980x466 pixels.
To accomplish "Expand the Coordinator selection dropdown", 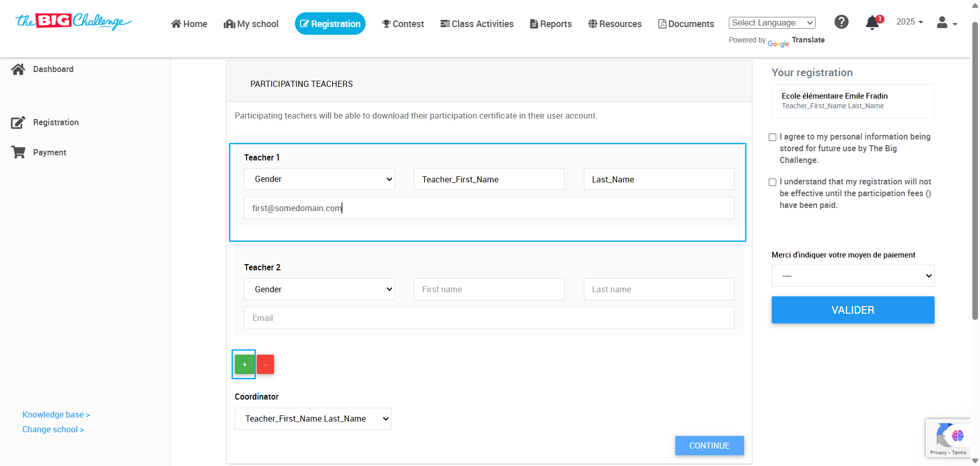I will point(312,419).
